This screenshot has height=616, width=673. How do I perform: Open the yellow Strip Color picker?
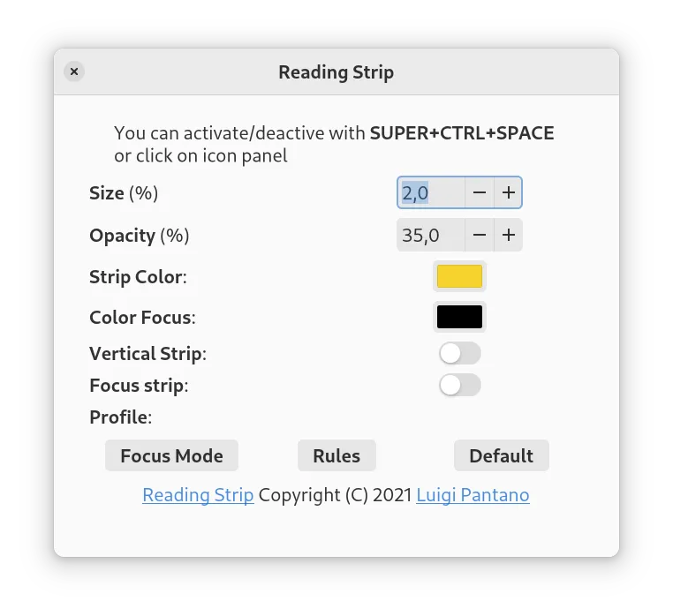tap(459, 276)
